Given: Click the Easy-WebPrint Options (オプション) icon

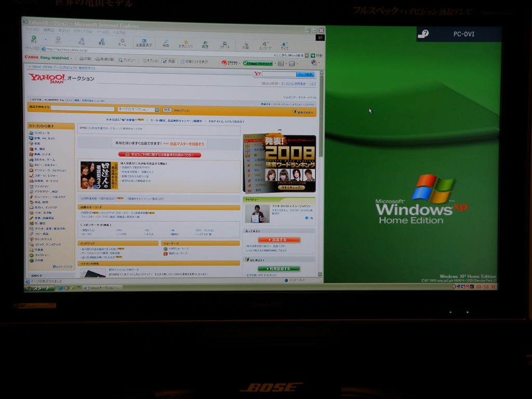Looking at the screenshot, I should pos(151,61).
